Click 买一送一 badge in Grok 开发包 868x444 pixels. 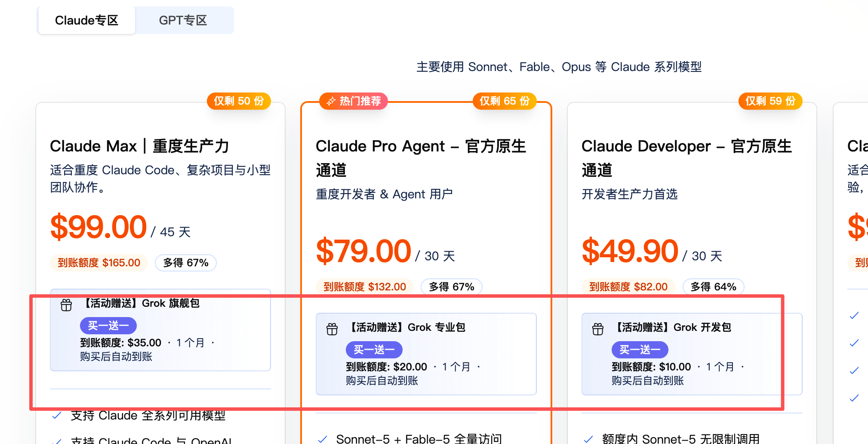[x=640, y=350]
